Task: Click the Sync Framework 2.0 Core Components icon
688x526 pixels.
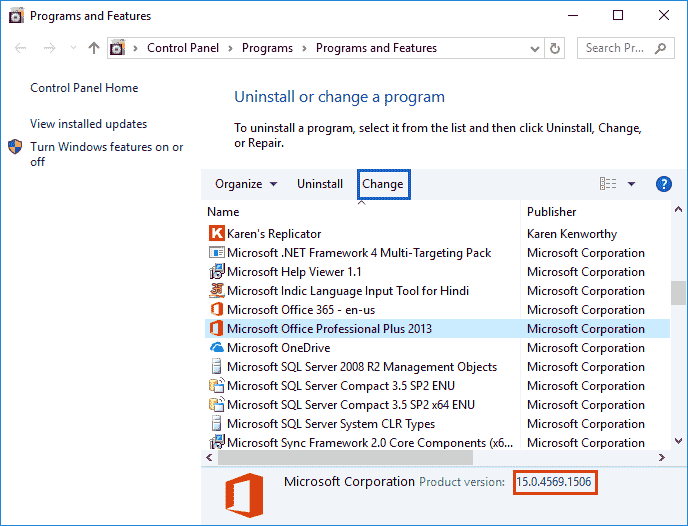Action: [x=216, y=442]
